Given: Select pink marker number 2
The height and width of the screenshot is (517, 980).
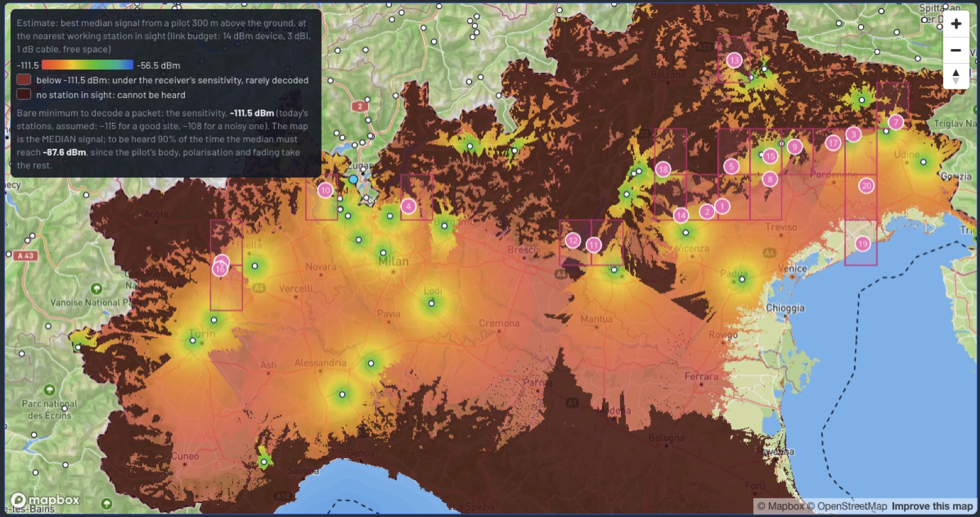Looking at the screenshot, I should coord(707,211).
